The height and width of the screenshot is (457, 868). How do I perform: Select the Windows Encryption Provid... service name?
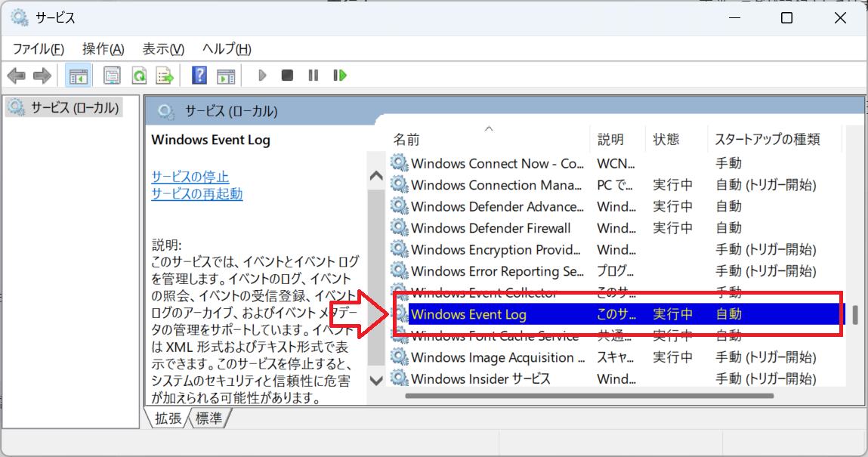point(496,249)
